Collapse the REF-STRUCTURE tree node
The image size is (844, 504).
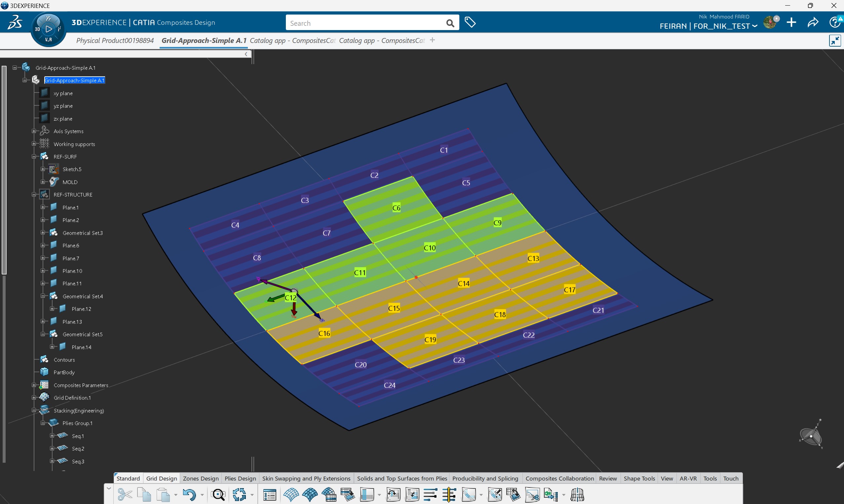(x=34, y=195)
